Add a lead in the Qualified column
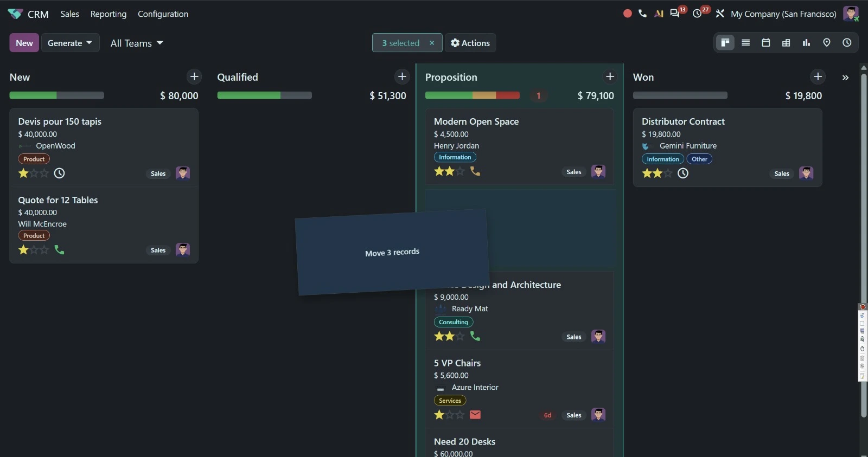868x457 pixels. (x=402, y=77)
